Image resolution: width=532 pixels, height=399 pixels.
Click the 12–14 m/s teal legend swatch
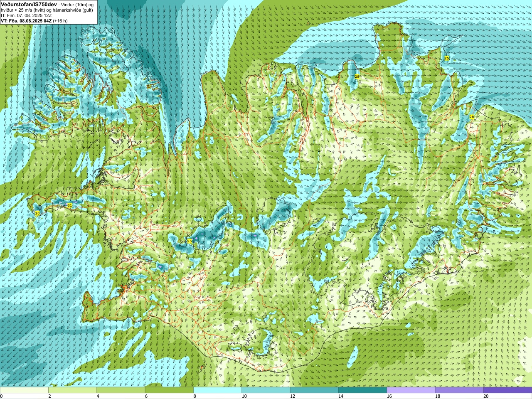tap(314, 390)
